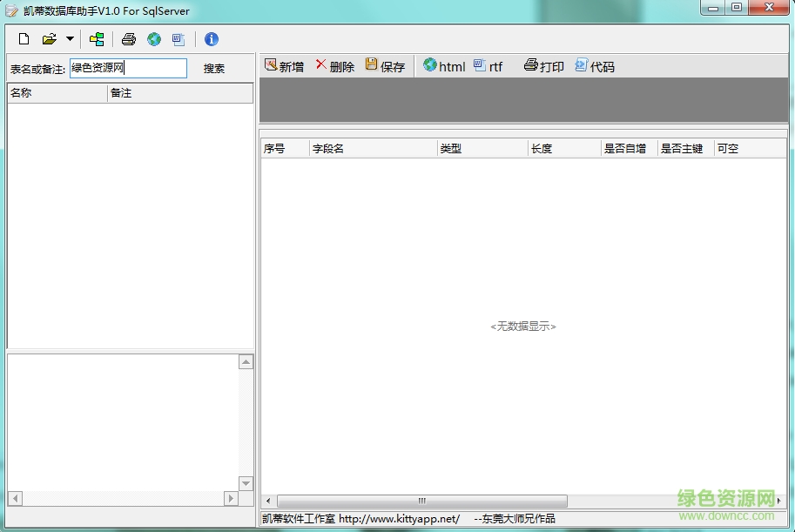This screenshot has height=532, width=795.
Task: Print the field list via the 打印 icon
Action: point(542,64)
